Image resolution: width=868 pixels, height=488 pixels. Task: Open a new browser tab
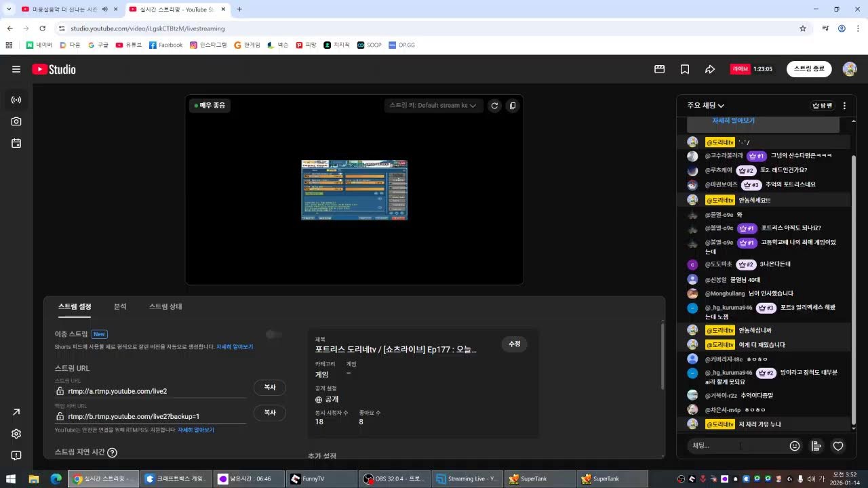click(239, 9)
